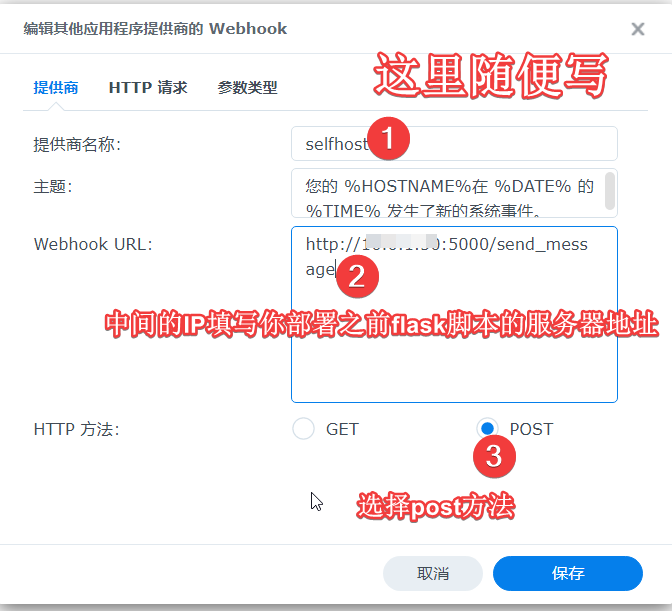This screenshot has height=611, width=672.
Task: Close the Webhook edit dialog
Action: 638,29
